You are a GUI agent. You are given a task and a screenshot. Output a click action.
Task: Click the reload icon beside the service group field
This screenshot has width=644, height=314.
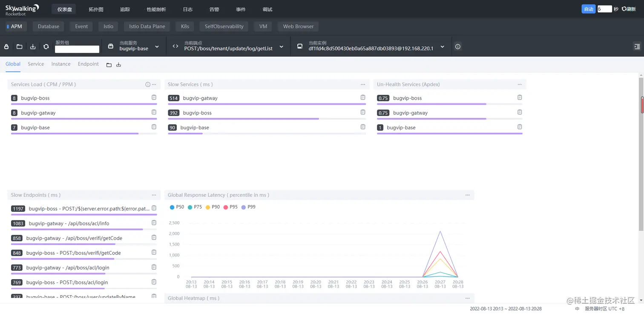tap(46, 47)
